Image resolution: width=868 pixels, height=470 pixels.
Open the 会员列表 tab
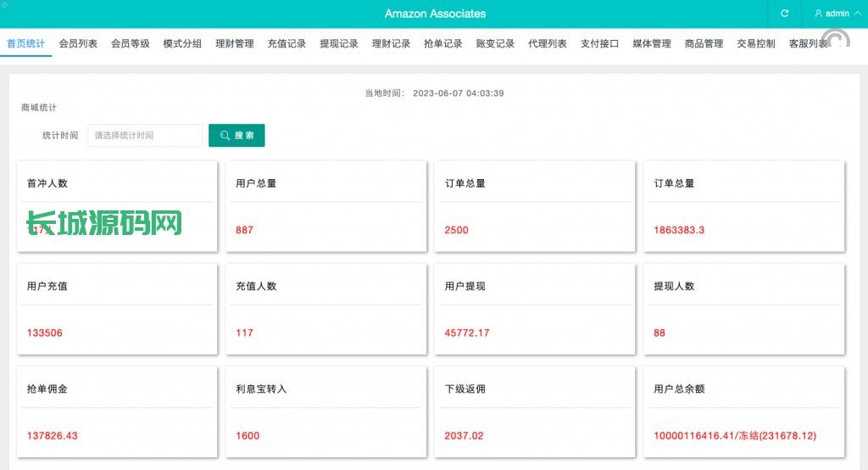[78, 44]
